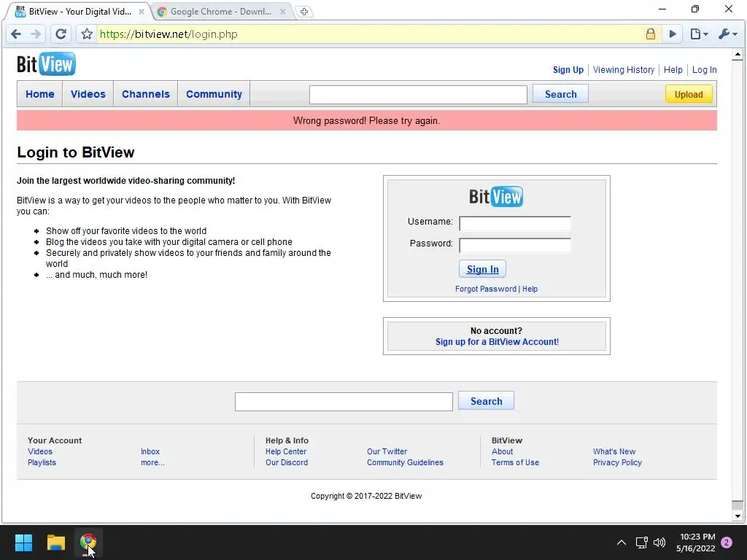Show hidden tray icons with the chevron

(x=622, y=542)
